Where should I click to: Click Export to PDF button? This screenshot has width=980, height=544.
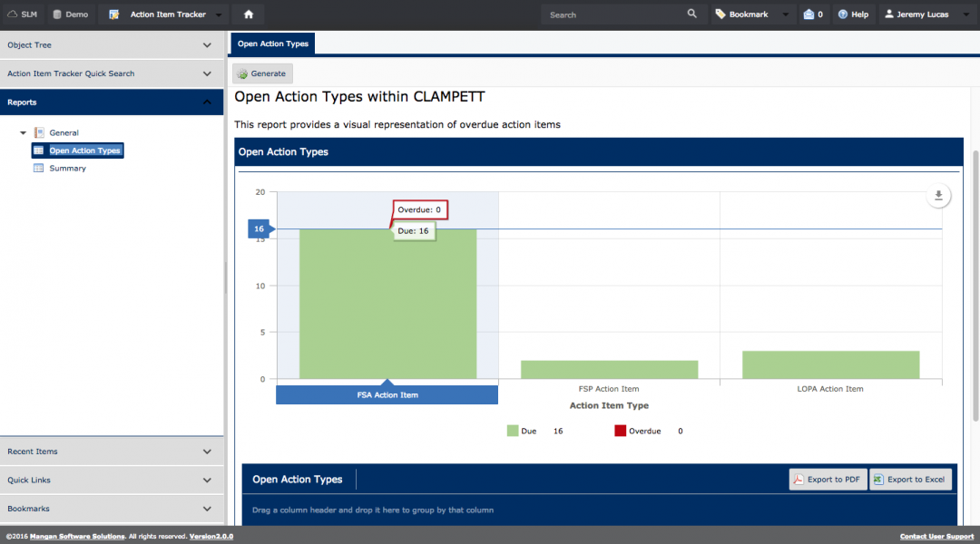827,480
